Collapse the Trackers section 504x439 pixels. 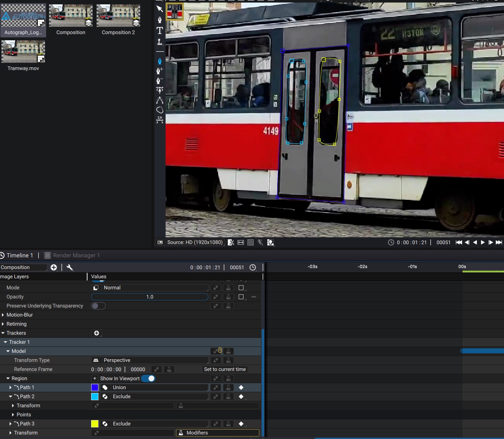click(3, 333)
